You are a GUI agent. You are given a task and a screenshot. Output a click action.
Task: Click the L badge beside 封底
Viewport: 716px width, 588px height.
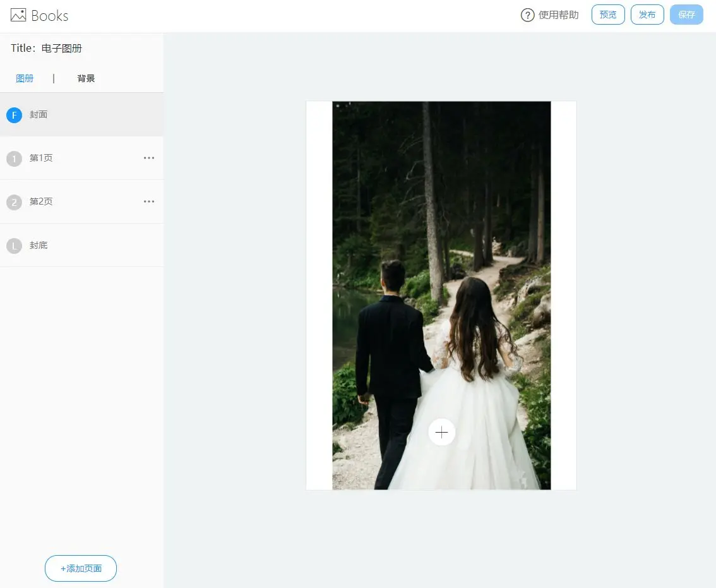14,245
